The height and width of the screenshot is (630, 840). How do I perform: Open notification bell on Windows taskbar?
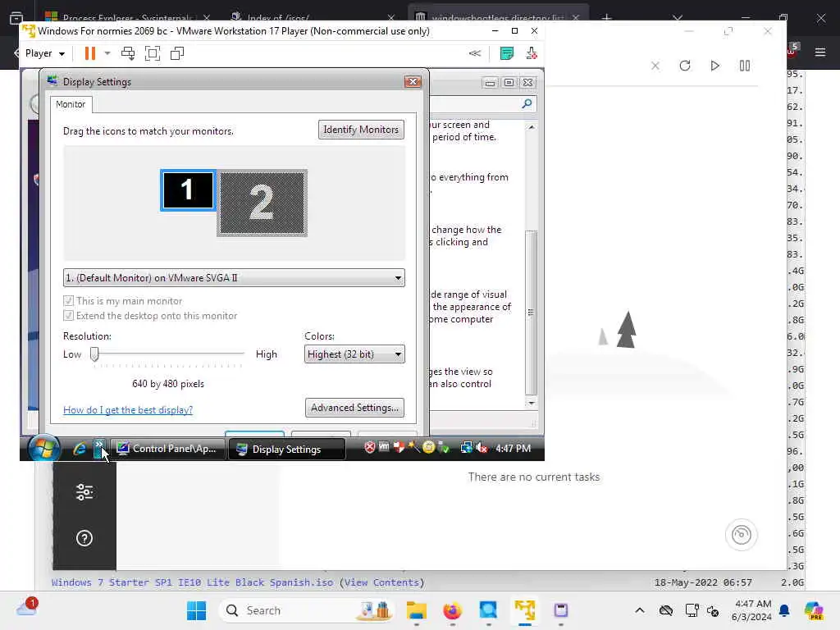pyautogui.click(x=784, y=610)
